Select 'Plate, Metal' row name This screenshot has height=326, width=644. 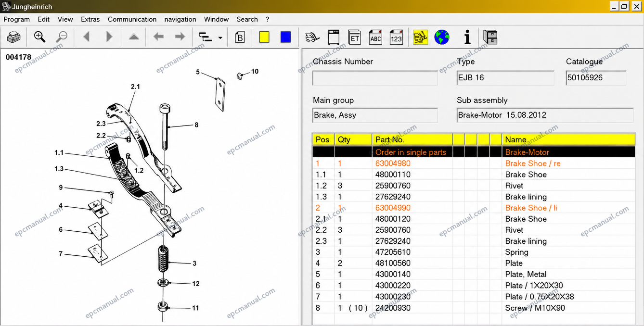tap(526, 275)
